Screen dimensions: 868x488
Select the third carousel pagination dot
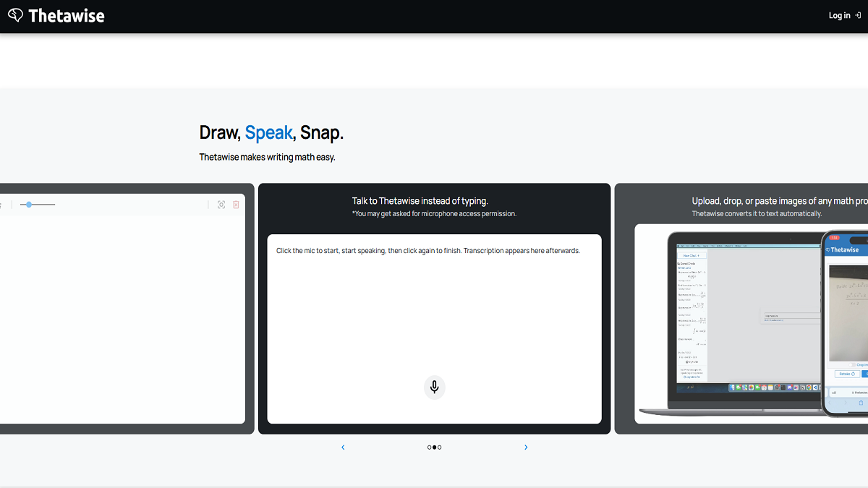point(439,447)
